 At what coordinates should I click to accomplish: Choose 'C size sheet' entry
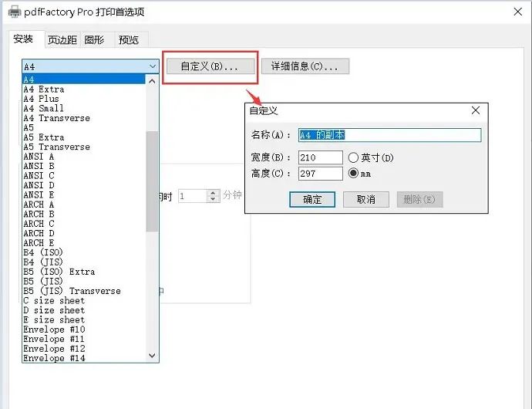pos(84,301)
